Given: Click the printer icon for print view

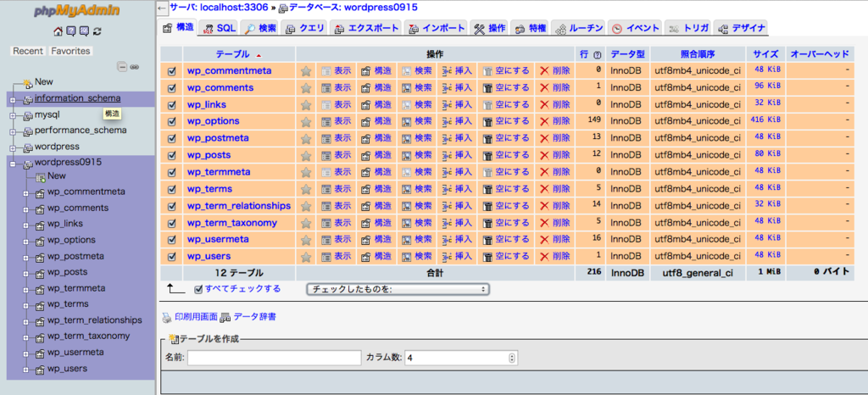Looking at the screenshot, I should [x=167, y=318].
